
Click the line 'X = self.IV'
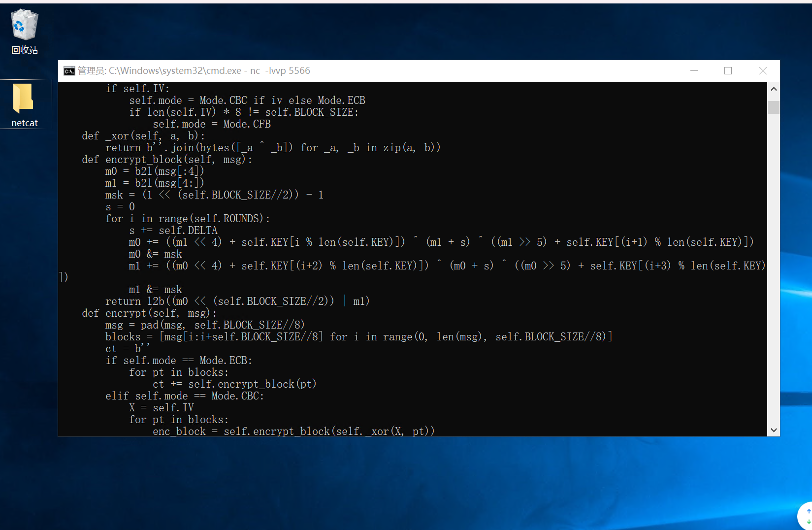point(162,408)
